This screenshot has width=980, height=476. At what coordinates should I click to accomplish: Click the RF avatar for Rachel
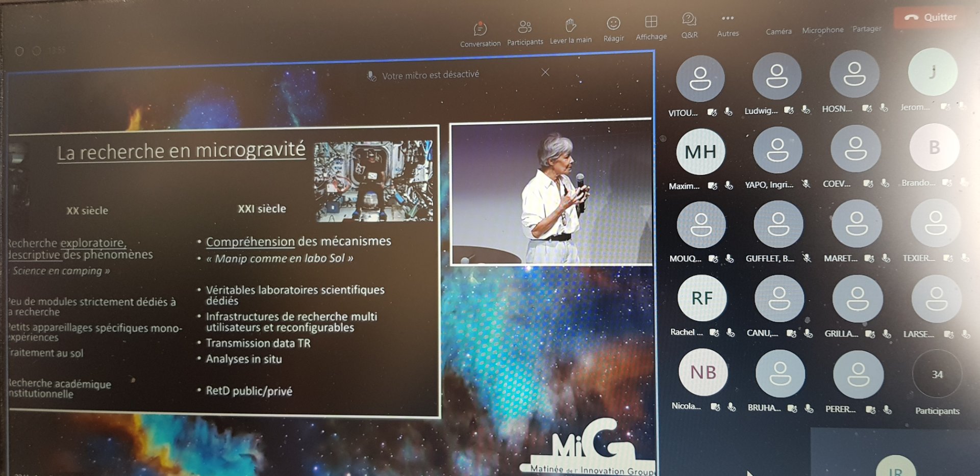[702, 298]
